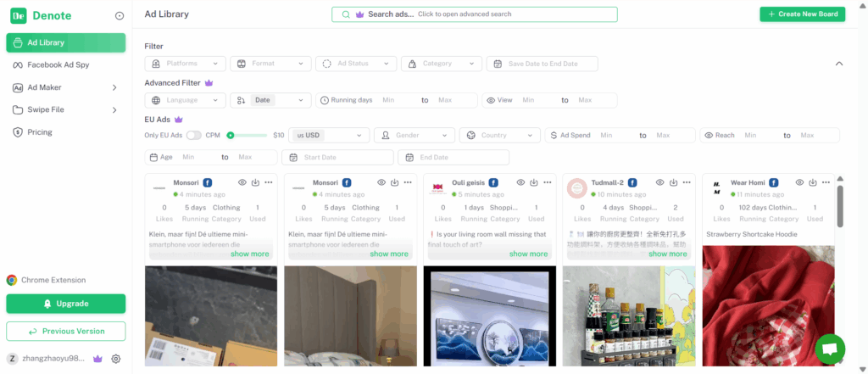Show more text on Tudmall-2 ad
868x374 pixels.
668,254
